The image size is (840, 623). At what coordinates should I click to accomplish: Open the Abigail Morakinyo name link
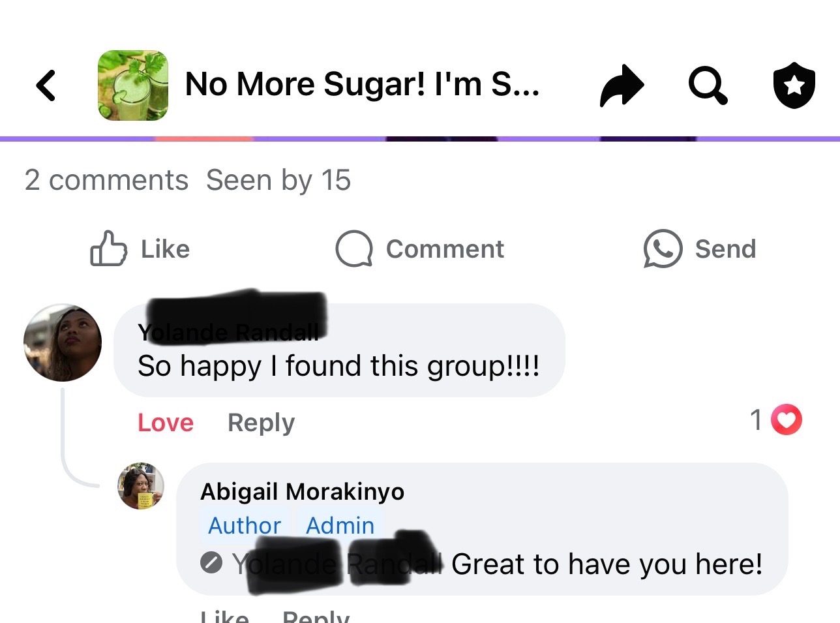pyautogui.click(x=302, y=491)
